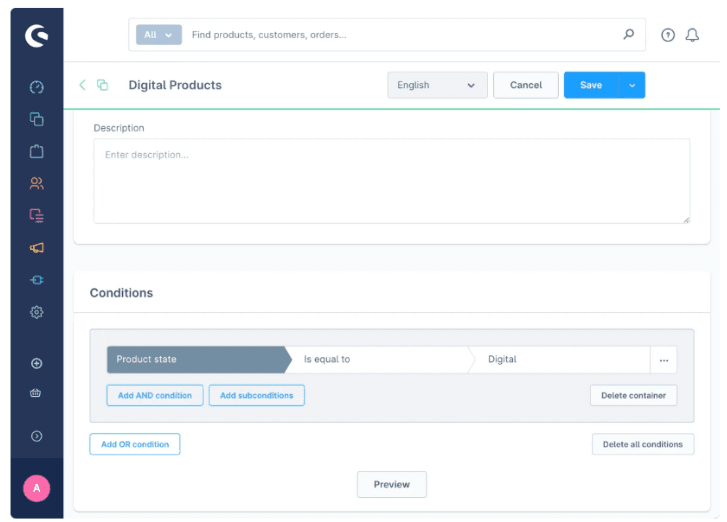
Task: Click the Cancel button
Action: [526, 85]
